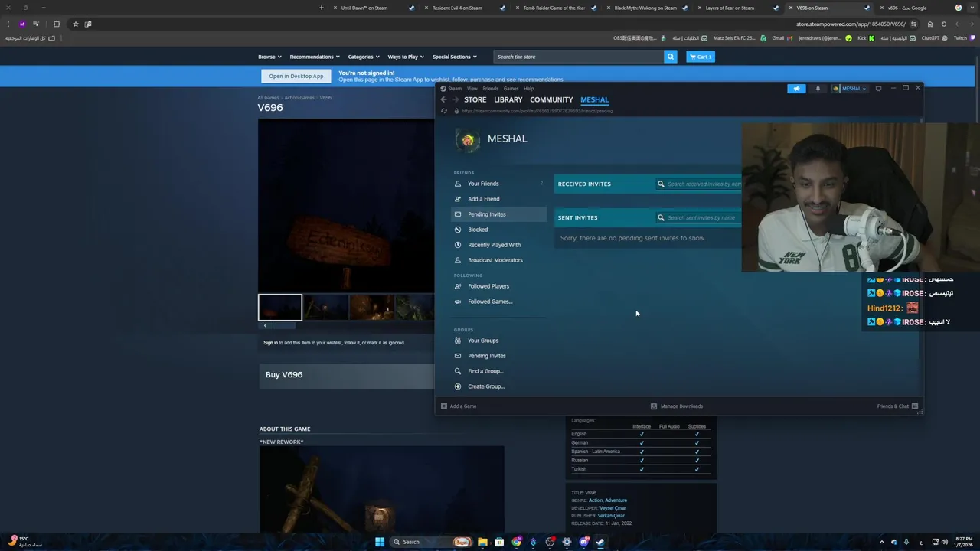Expand the Browse dropdown on store page
The height and width of the screenshot is (551, 980).
point(269,57)
